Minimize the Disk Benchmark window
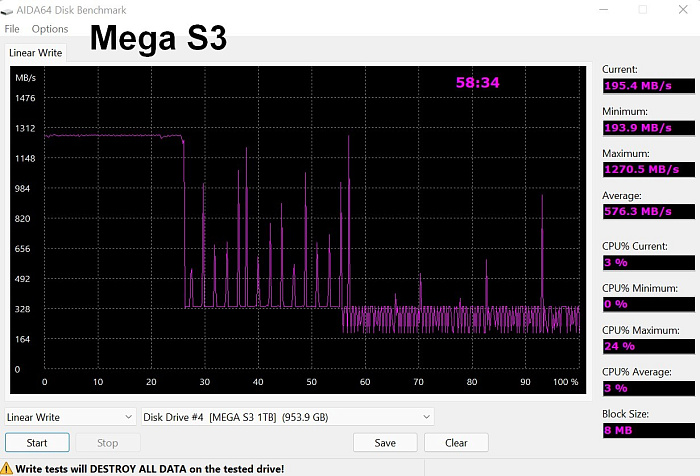 tap(603, 9)
